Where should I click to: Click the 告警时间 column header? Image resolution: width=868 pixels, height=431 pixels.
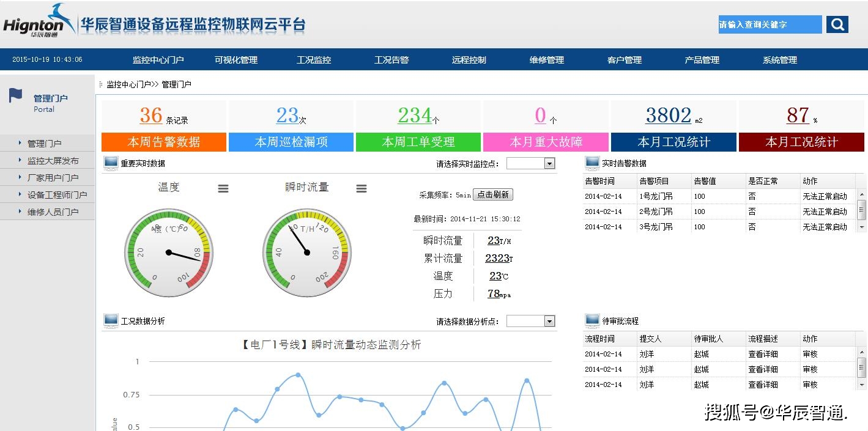pyautogui.click(x=599, y=181)
